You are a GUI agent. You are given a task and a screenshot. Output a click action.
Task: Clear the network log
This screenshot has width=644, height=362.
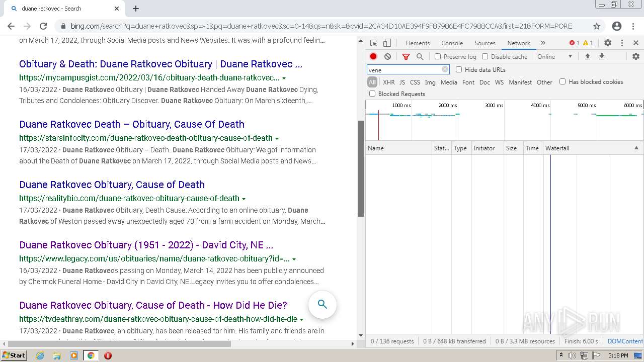click(x=387, y=57)
